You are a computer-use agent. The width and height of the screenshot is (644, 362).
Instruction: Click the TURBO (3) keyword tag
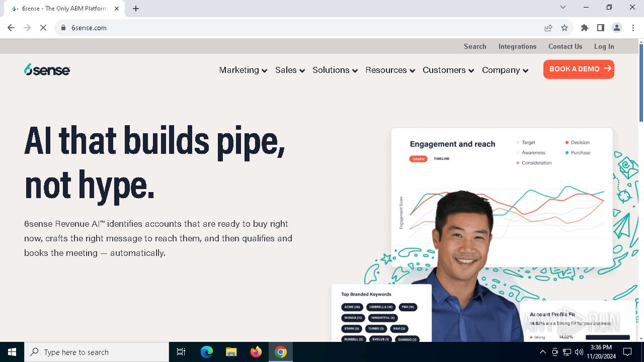click(376, 328)
